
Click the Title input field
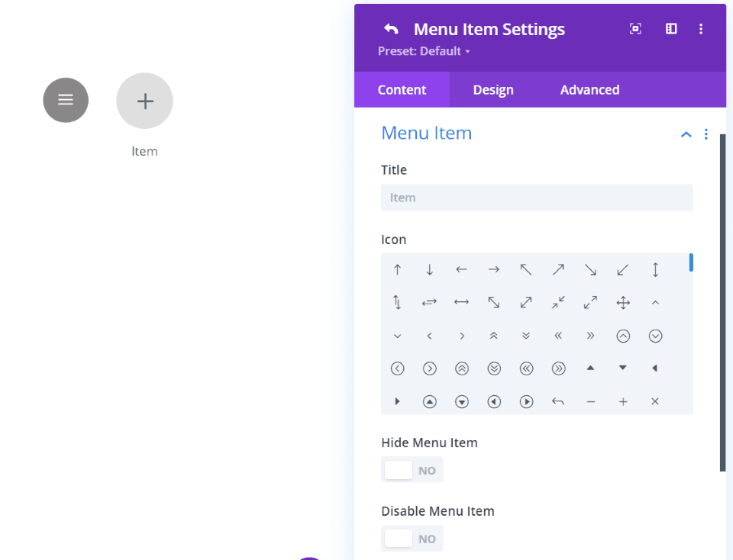537,198
